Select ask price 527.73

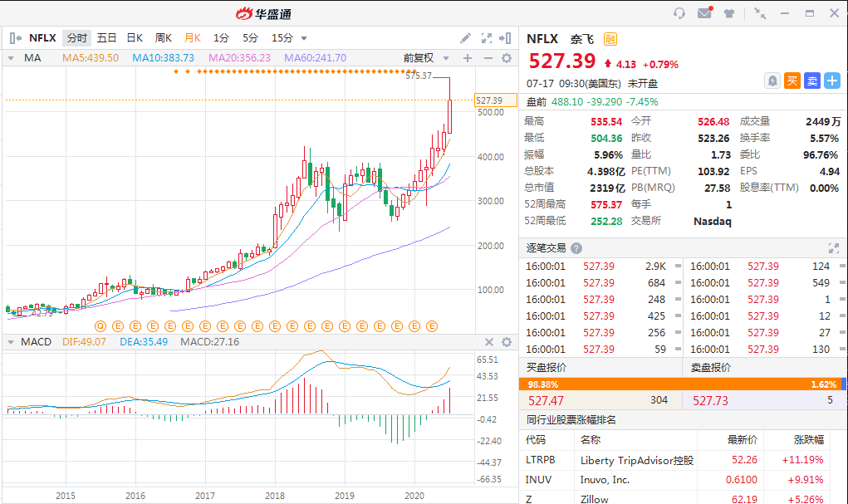[711, 401]
